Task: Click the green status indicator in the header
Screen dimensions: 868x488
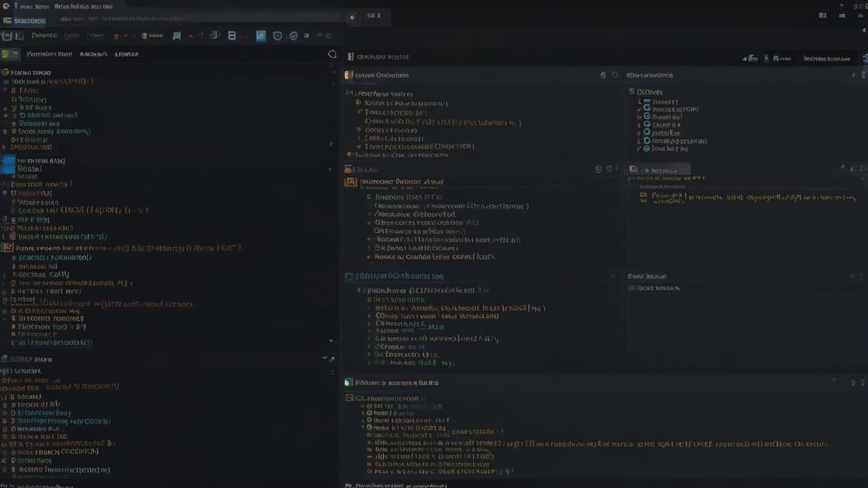Action: click(x=767, y=58)
